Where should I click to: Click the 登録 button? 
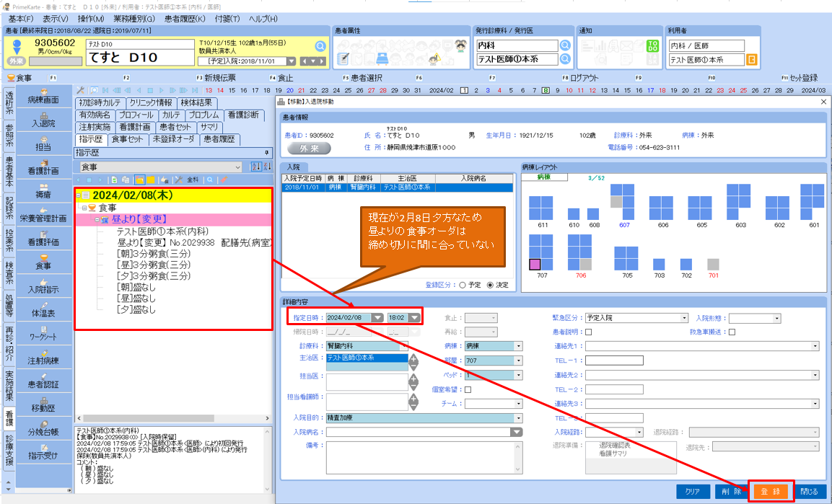[771, 491]
